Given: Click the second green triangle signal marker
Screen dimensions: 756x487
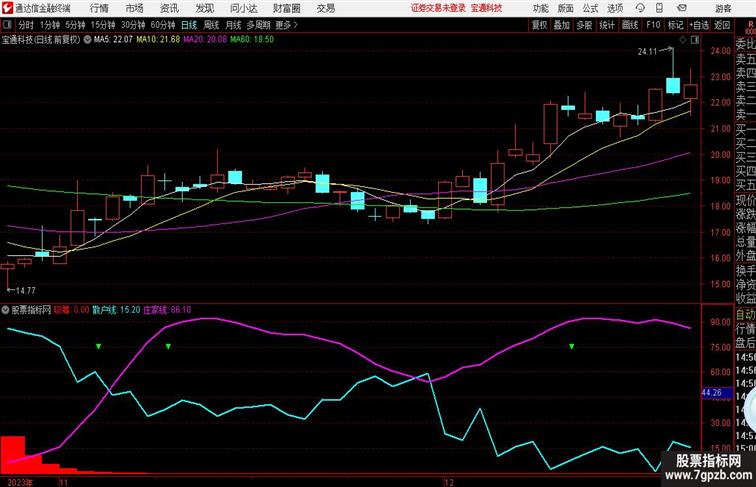Looking at the screenshot, I should (168, 346).
